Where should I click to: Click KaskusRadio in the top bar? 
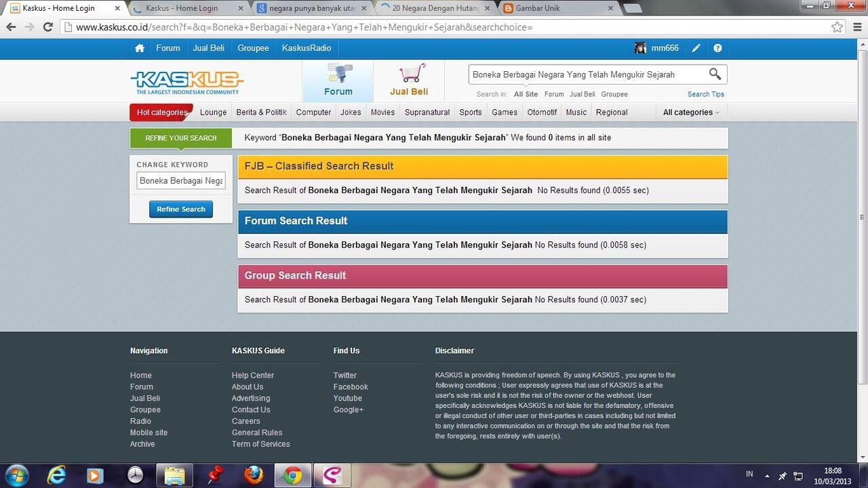307,48
